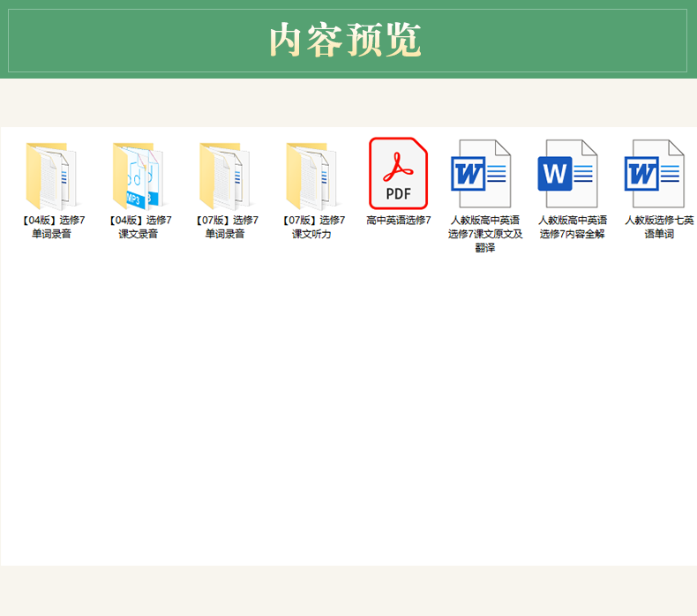
Task: Select the label 【07版】选修7 课文听力
Action: click(312, 227)
